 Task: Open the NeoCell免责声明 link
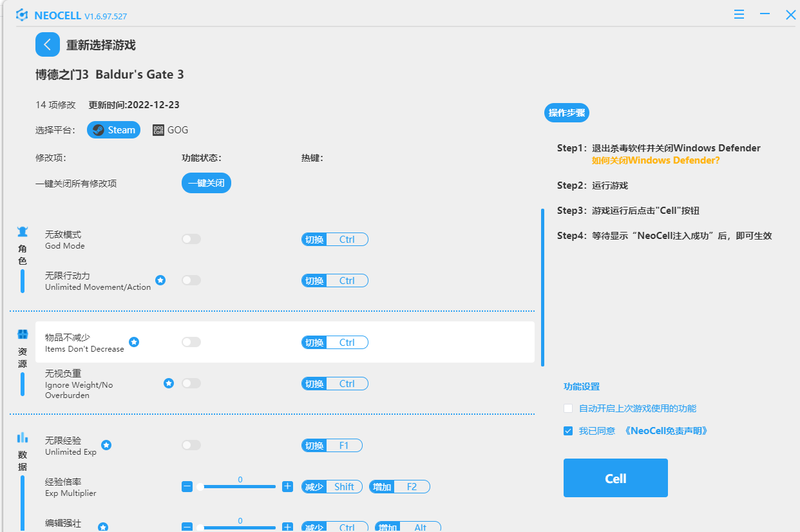(666, 431)
